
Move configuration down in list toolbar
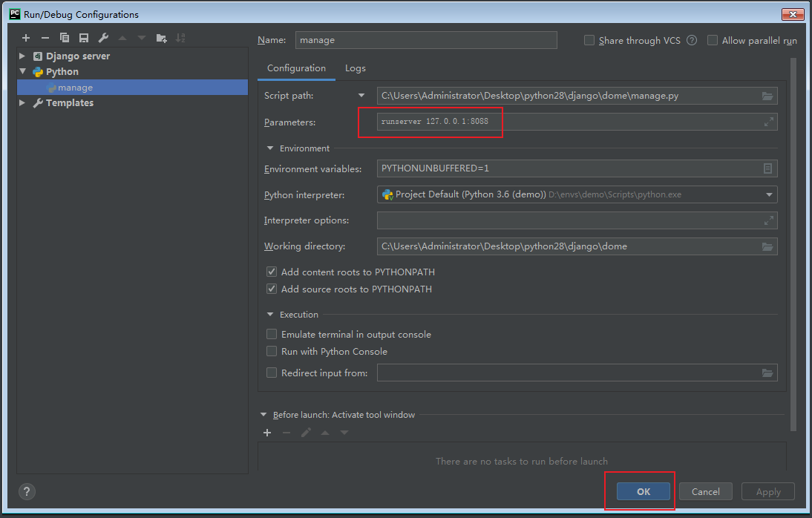[x=142, y=38]
